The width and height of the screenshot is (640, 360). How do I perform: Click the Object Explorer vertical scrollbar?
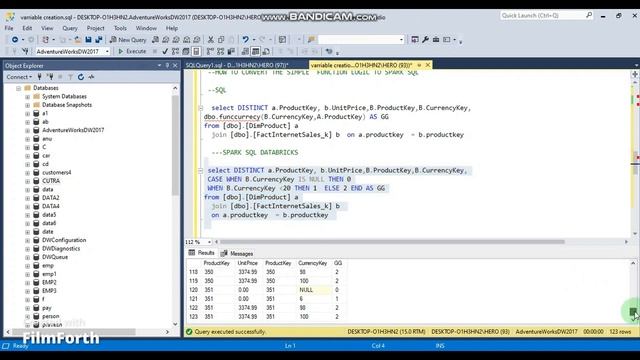(x=175, y=145)
